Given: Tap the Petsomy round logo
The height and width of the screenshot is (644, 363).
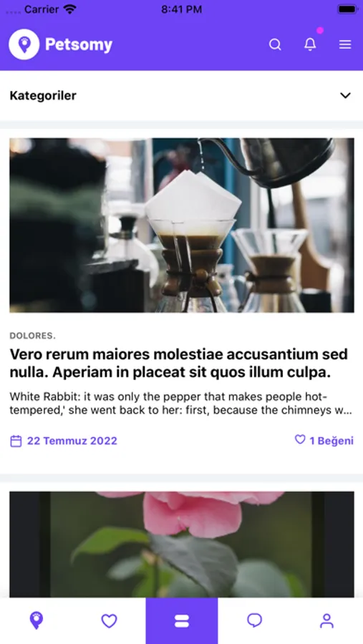Looking at the screenshot, I should tap(24, 44).
